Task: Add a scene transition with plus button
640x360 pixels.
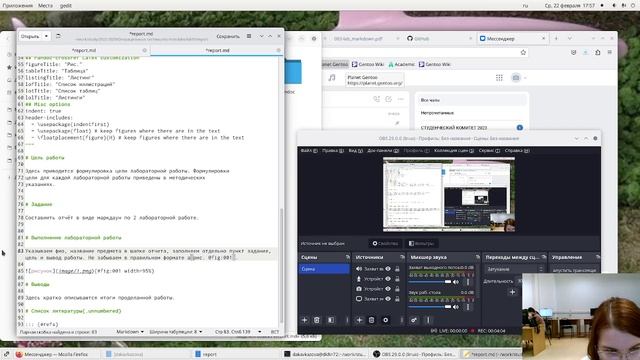Action: (512, 292)
